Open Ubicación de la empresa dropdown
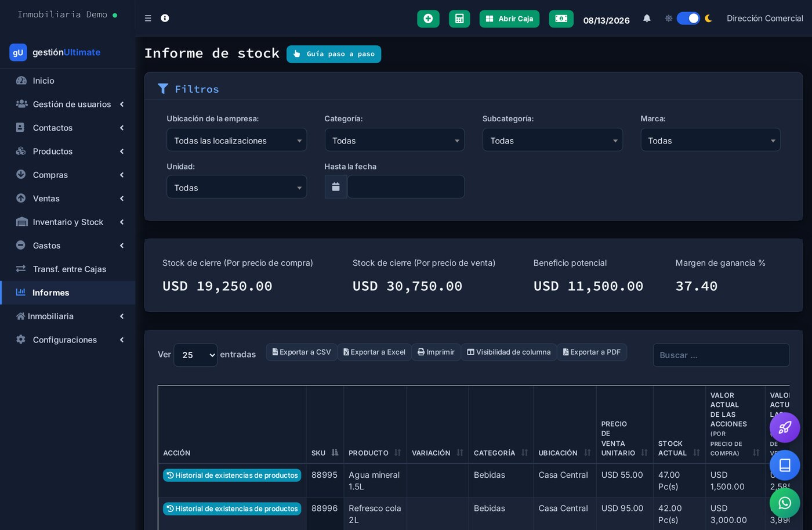 [237, 140]
